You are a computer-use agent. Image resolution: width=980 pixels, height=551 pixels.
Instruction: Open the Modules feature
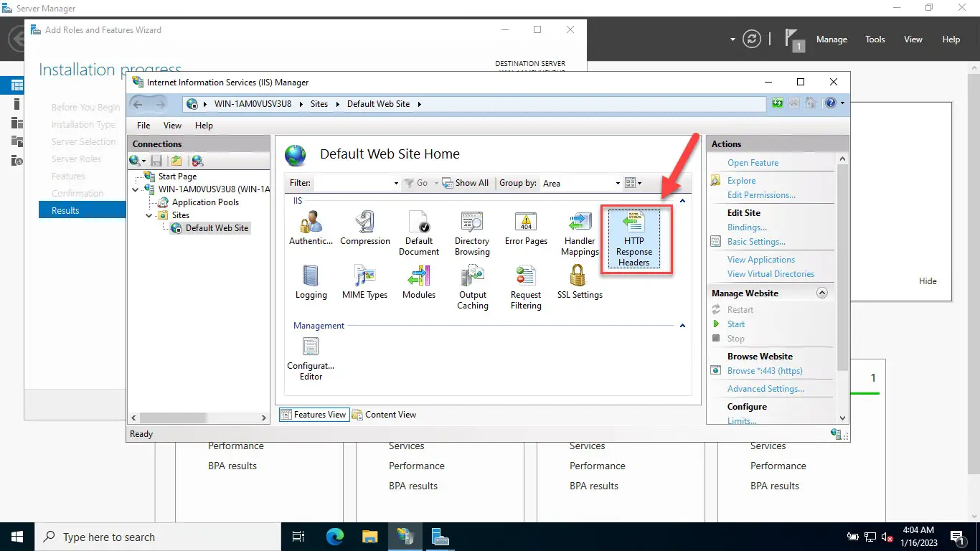(419, 282)
